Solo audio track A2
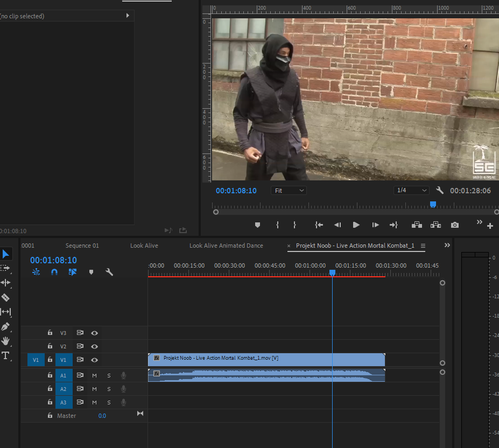Image resolution: width=499 pixels, height=448 pixels. (109, 389)
